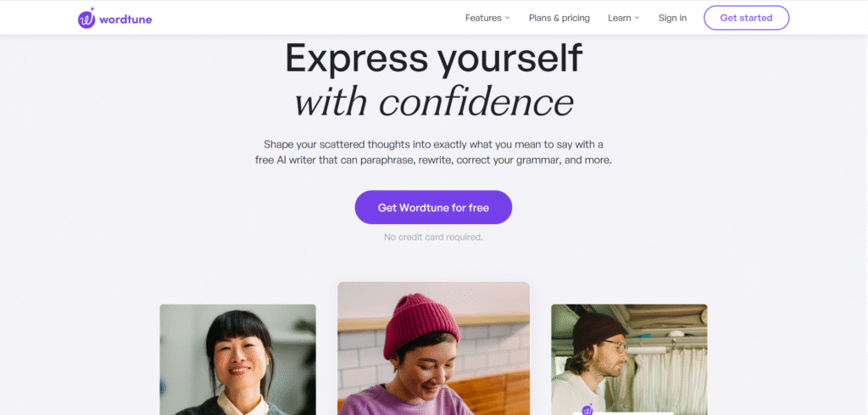Click the Get started outlined button
Image resolution: width=868 pixels, height=415 pixels.
(746, 18)
